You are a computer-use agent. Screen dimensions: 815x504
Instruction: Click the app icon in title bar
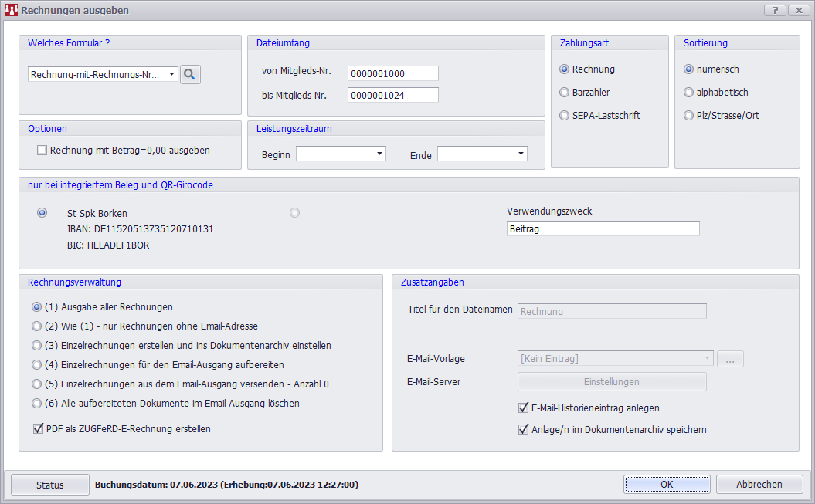[x=11, y=11]
